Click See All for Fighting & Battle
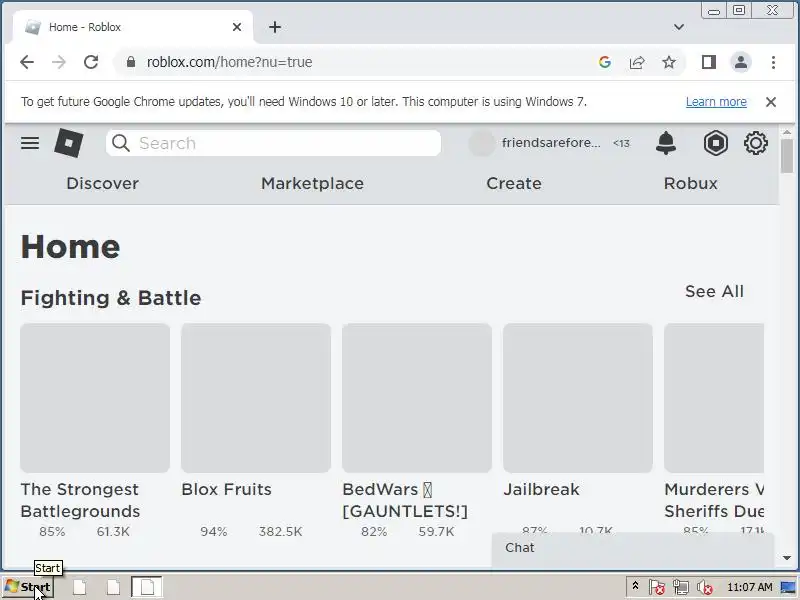The width and height of the screenshot is (800, 600). (x=714, y=291)
